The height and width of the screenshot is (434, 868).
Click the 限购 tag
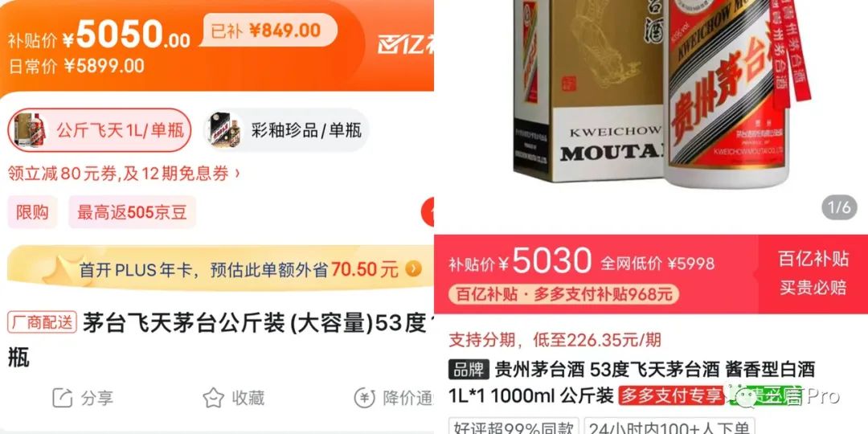(x=32, y=212)
